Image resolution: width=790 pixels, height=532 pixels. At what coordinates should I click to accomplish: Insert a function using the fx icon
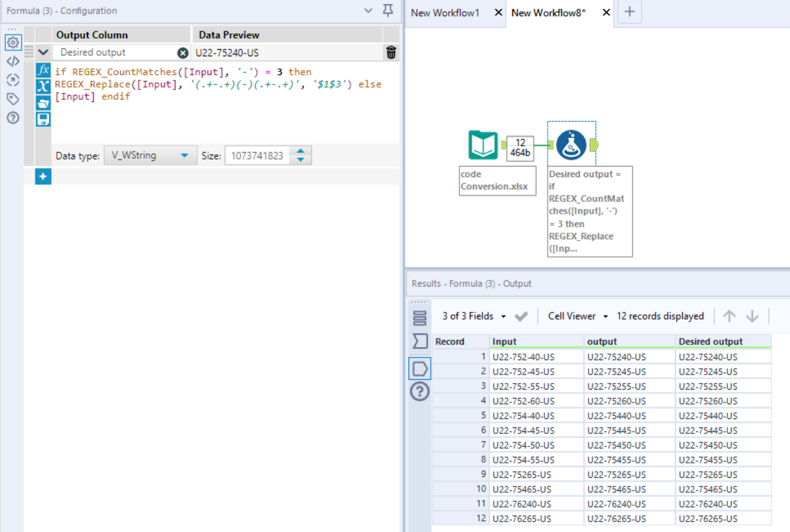(42, 71)
